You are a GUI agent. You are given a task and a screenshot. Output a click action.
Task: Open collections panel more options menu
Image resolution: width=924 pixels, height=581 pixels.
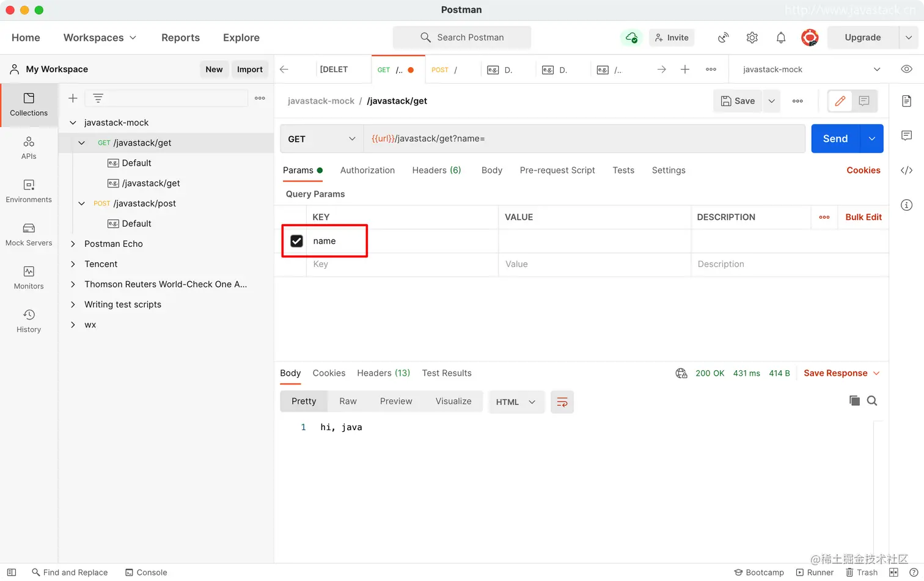pos(260,98)
